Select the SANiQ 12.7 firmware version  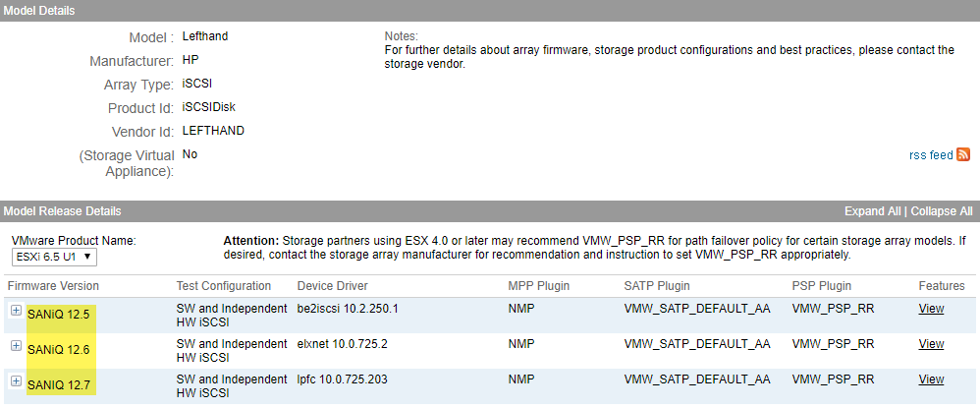[x=59, y=385]
